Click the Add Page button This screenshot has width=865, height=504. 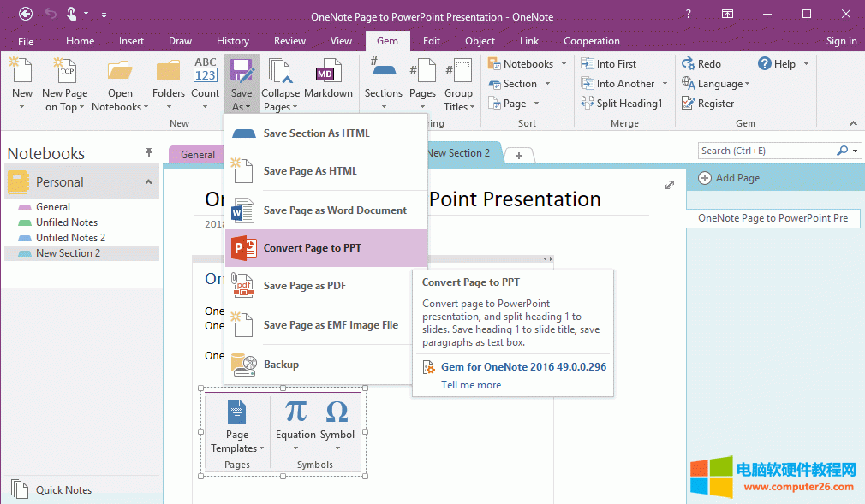coord(730,178)
